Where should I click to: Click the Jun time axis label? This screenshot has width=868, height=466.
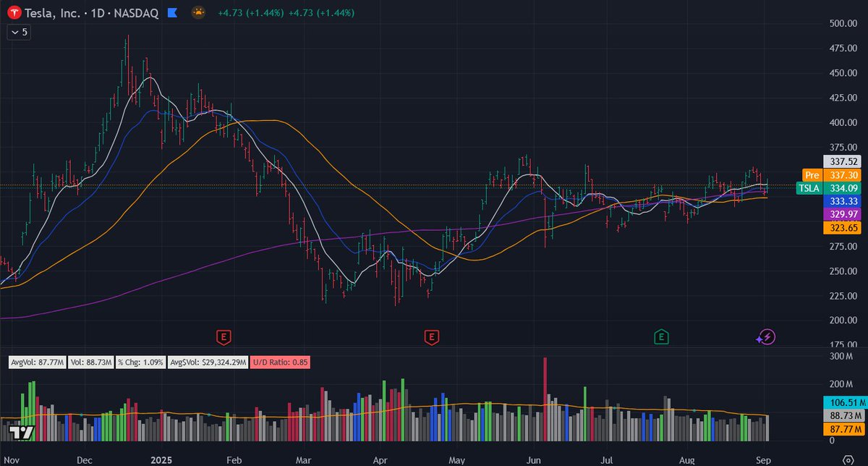click(x=534, y=459)
